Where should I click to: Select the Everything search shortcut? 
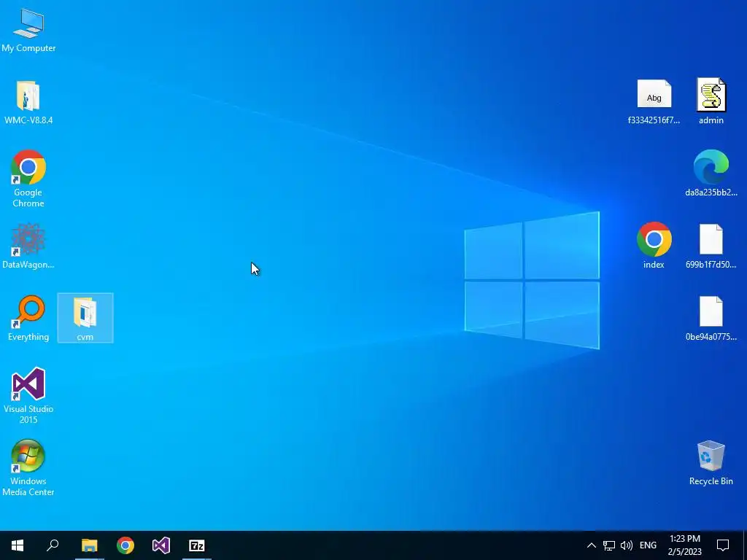[28, 318]
